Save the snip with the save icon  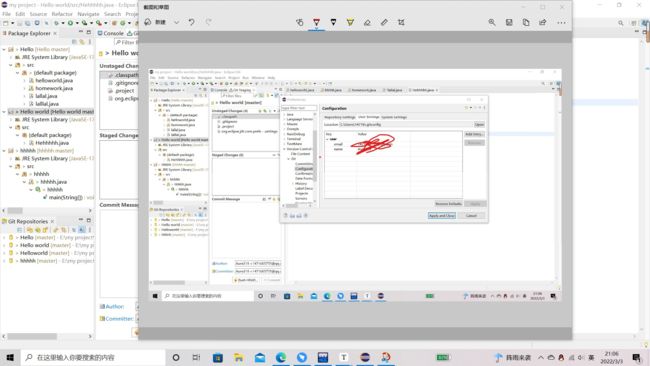(509, 22)
